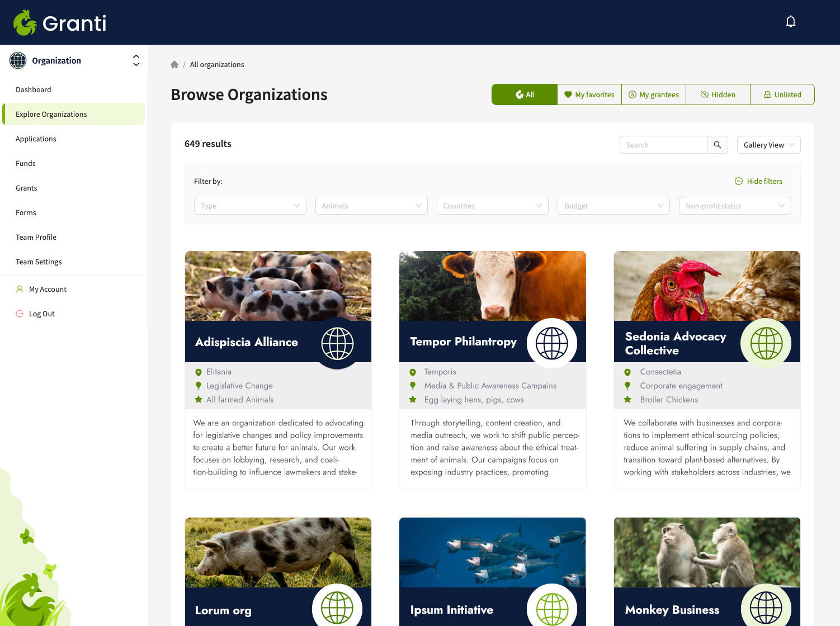Screen dimensions: 840x626
Task: Open Team Settings from the sidebar
Action: point(39,262)
